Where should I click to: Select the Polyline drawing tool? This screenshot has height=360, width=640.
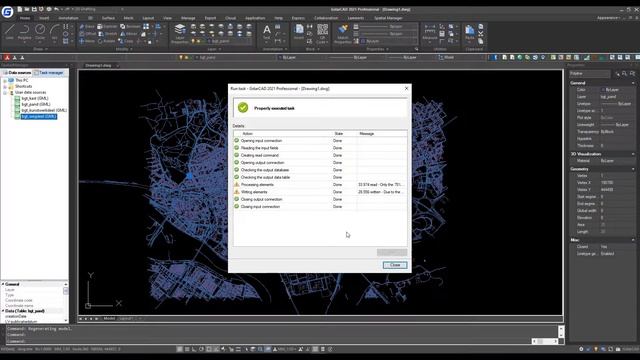click(x=24, y=32)
